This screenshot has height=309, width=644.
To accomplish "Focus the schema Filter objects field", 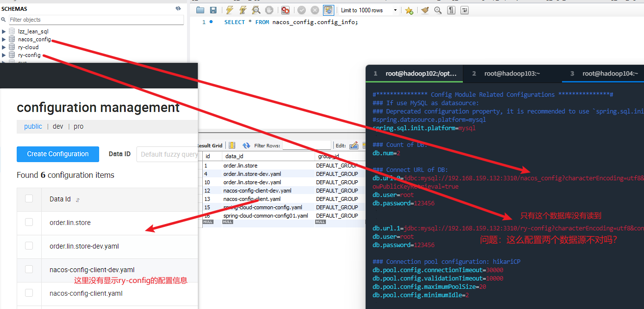I will (x=96, y=20).
